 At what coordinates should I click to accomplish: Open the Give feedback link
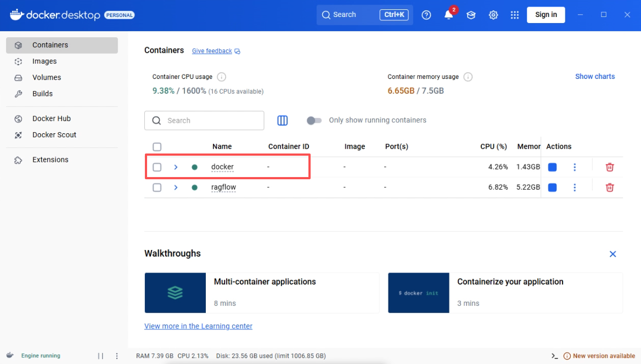click(x=212, y=51)
